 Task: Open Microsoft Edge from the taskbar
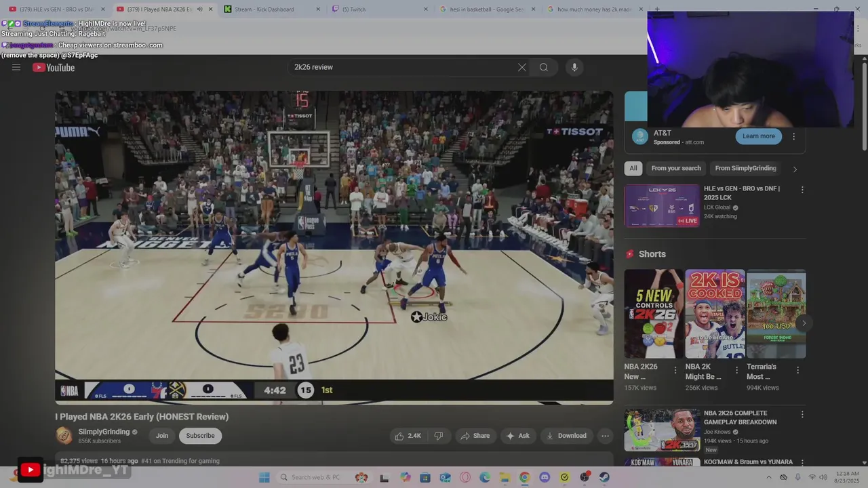485,477
